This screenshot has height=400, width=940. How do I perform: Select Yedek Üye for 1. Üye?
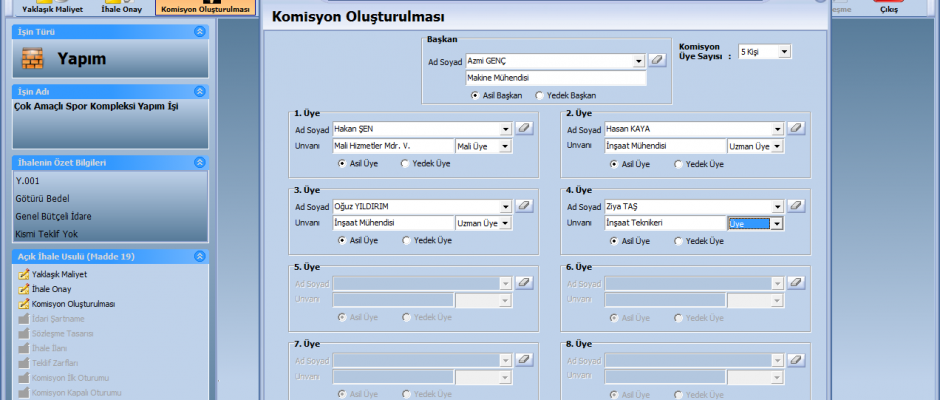point(406,163)
